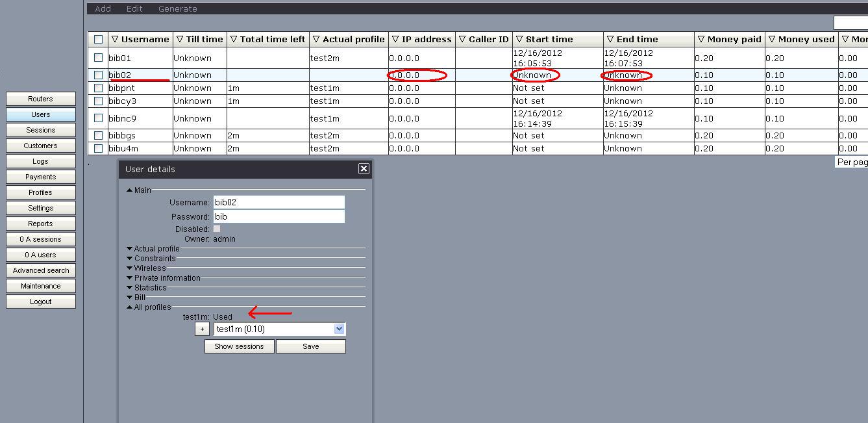Image resolution: width=868 pixels, height=423 pixels.
Task: Expand the Private information section
Action: click(x=164, y=277)
